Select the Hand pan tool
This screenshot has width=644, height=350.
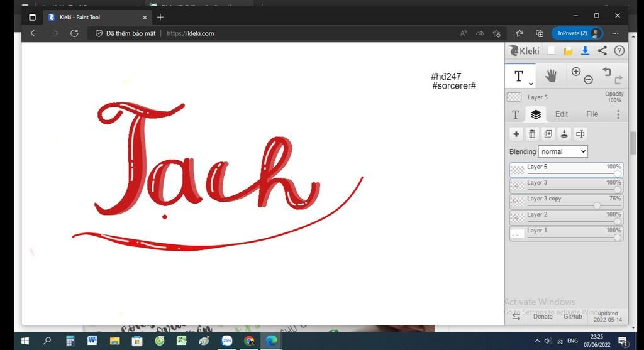551,76
